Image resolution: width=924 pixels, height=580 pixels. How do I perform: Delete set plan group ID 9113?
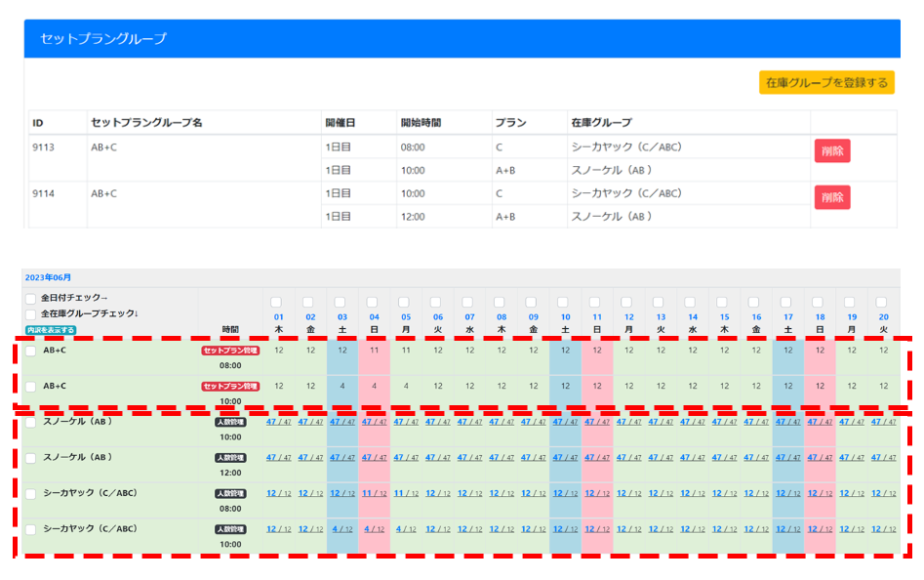831,150
